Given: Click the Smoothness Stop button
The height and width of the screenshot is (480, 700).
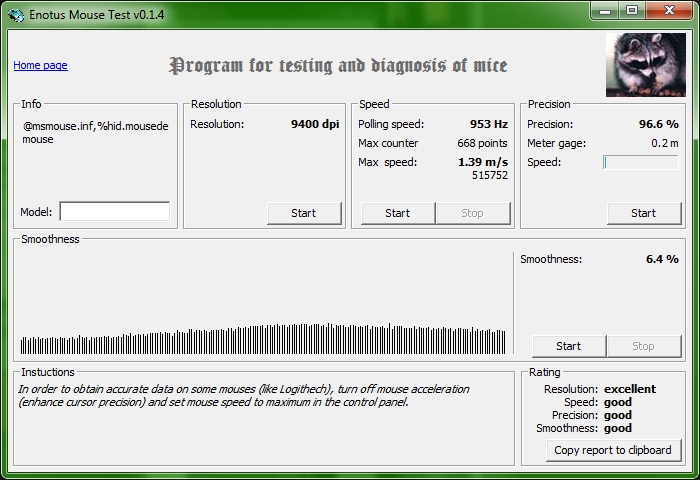Looking at the screenshot, I should tap(643, 346).
